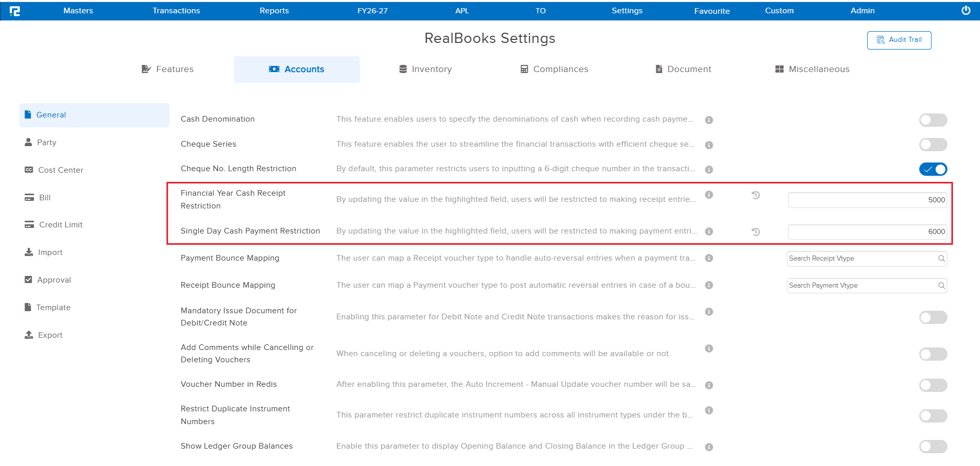980x466 pixels.
Task: Open the Admin menu
Action: pyautogui.click(x=863, y=11)
